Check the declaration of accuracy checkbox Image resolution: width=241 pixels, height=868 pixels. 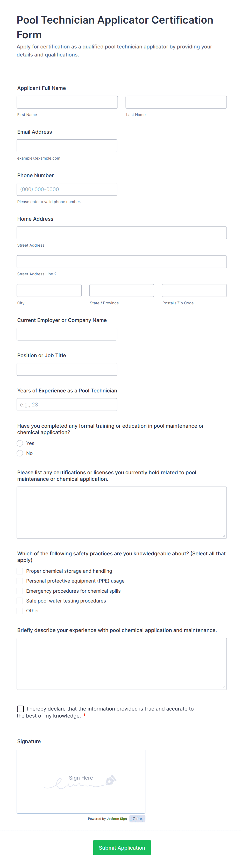click(x=20, y=709)
